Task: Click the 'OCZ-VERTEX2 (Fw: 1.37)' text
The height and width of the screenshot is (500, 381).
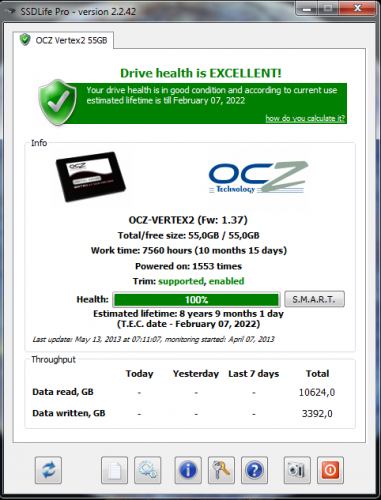Action: point(188,220)
